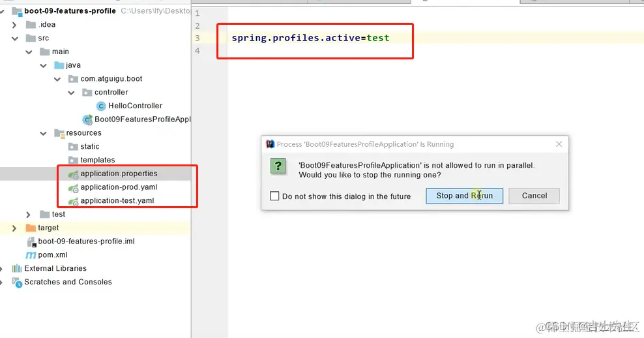Image resolution: width=644 pixels, height=338 pixels.
Task: Collapse the java folder
Action: (x=43, y=66)
